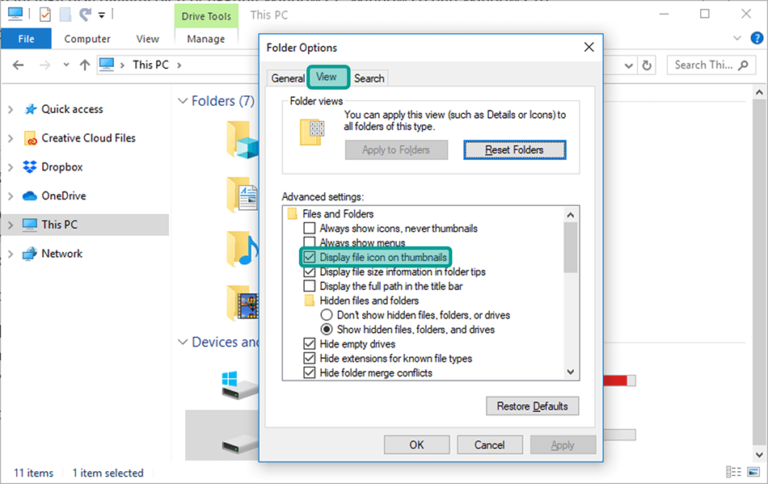Image resolution: width=768 pixels, height=484 pixels.
Task: Open the Computer ribbon tab
Action: [x=87, y=39]
